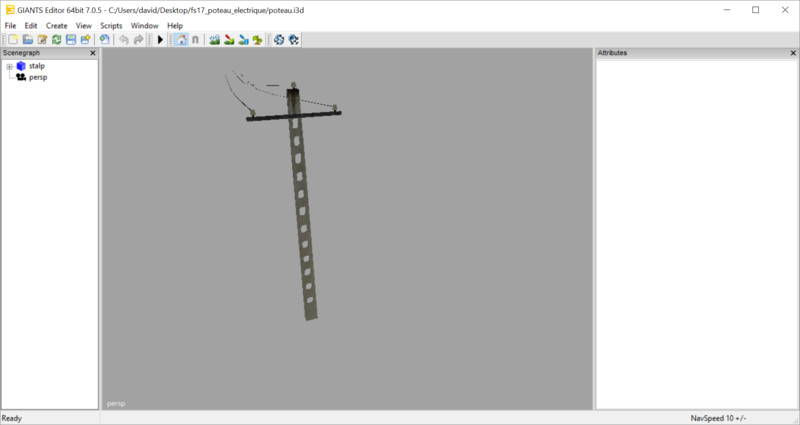
Task: Click the New file icon in toolbar
Action: pos(13,40)
